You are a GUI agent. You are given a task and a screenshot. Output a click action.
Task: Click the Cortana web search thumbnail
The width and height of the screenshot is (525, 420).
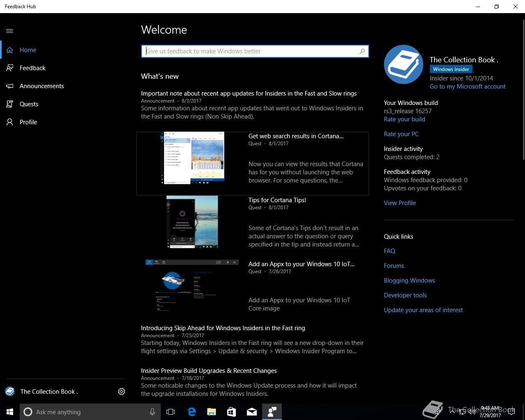192,158
